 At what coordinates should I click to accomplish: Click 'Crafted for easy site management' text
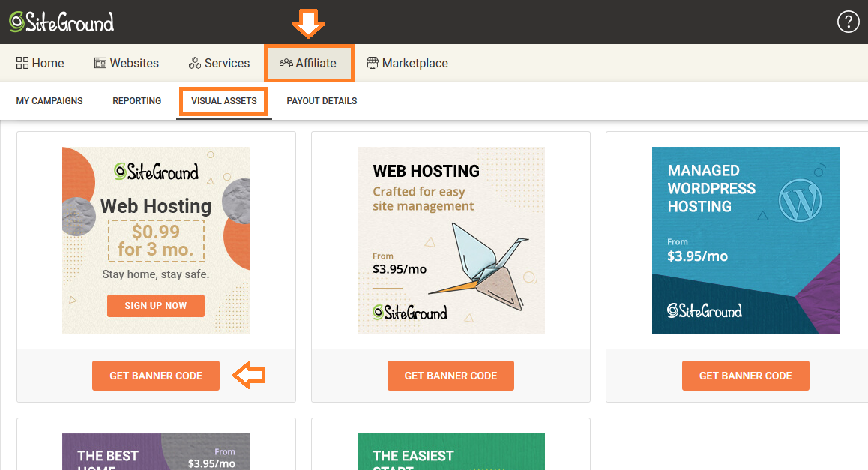[423, 199]
